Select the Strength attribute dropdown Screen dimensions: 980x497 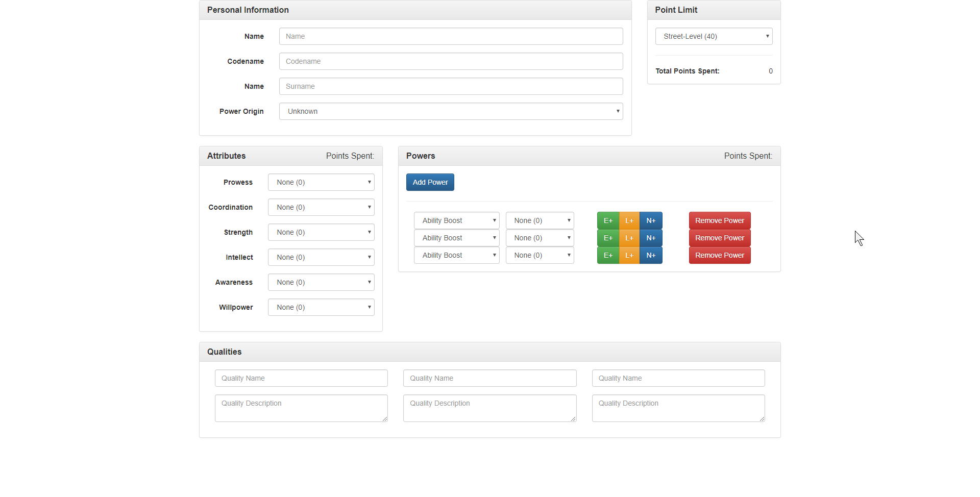321,232
